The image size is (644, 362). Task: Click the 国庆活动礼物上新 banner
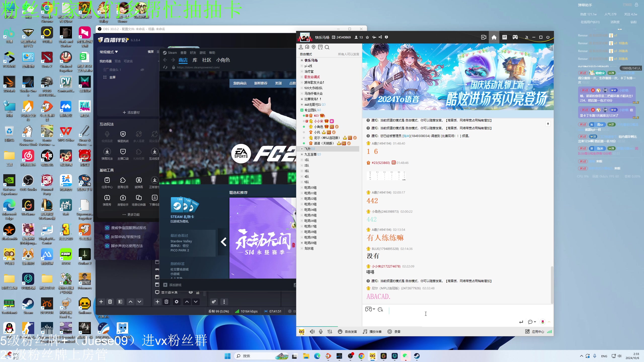pyautogui.click(x=458, y=77)
